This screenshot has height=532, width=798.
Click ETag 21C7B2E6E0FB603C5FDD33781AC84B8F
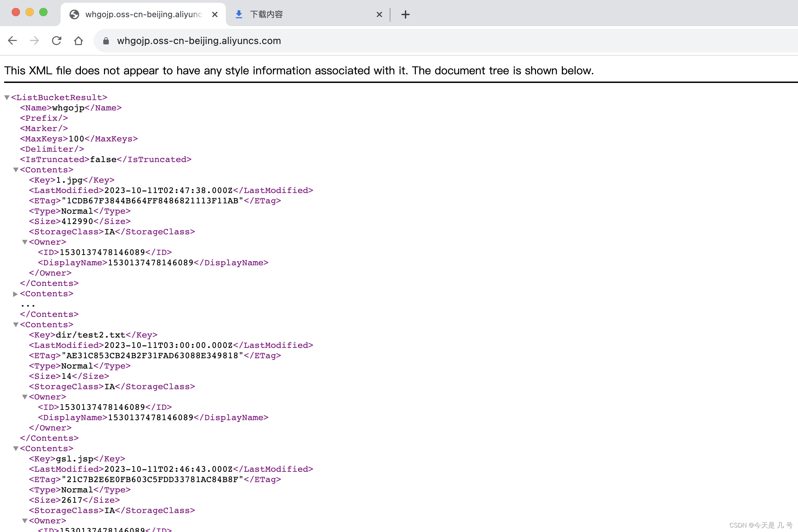[x=153, y=480]
